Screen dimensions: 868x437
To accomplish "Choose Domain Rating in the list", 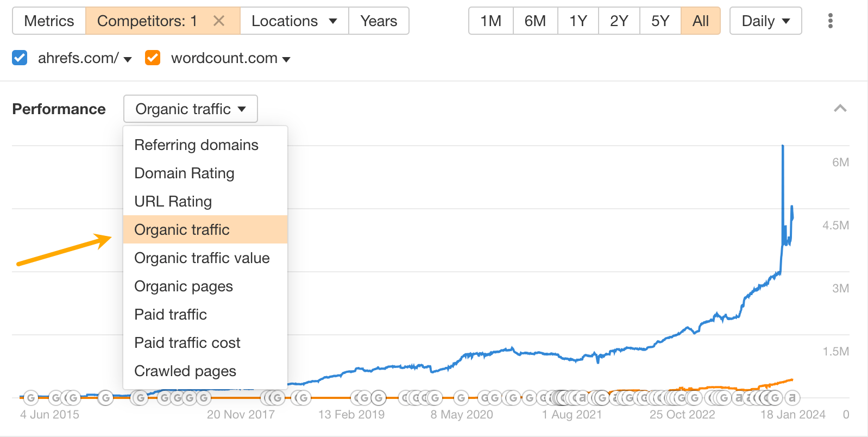I will point(184,173).
